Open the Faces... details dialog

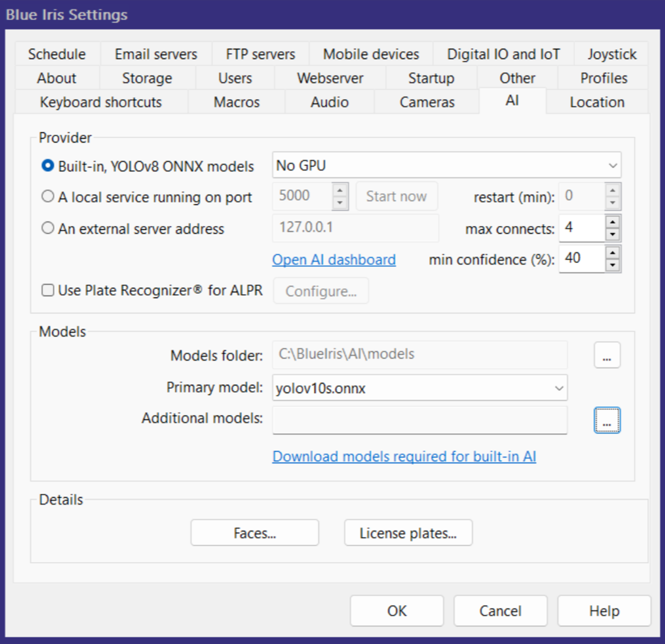tap(255, 533)
